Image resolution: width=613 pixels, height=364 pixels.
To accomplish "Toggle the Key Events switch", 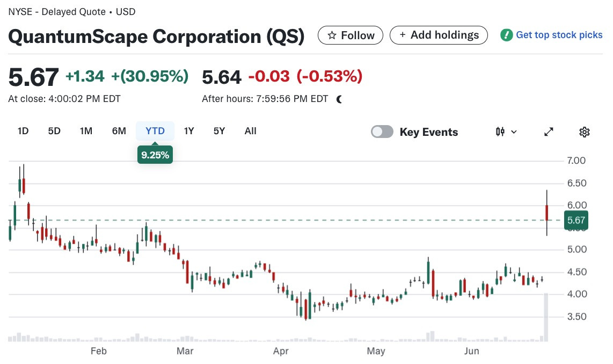I will click(x=382, y=132).
